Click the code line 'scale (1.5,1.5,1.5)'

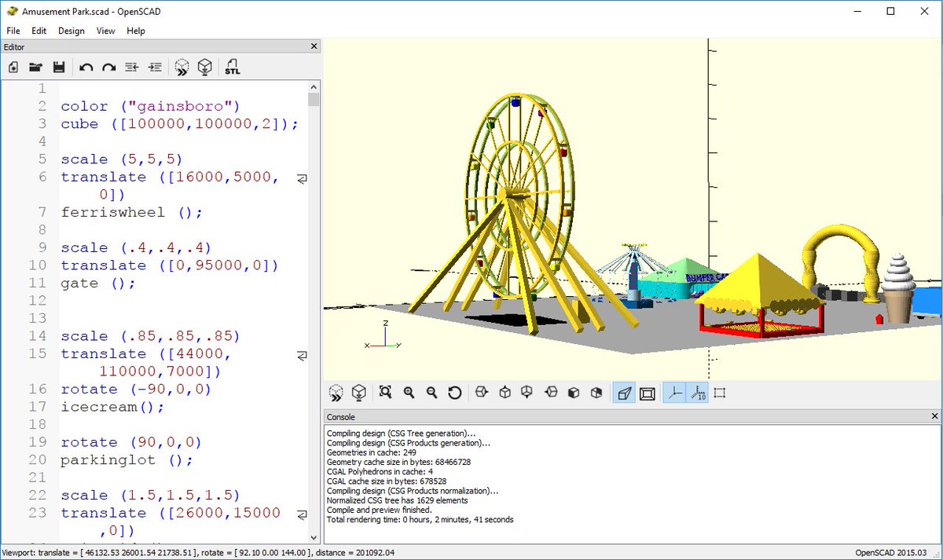click(150, 495)
